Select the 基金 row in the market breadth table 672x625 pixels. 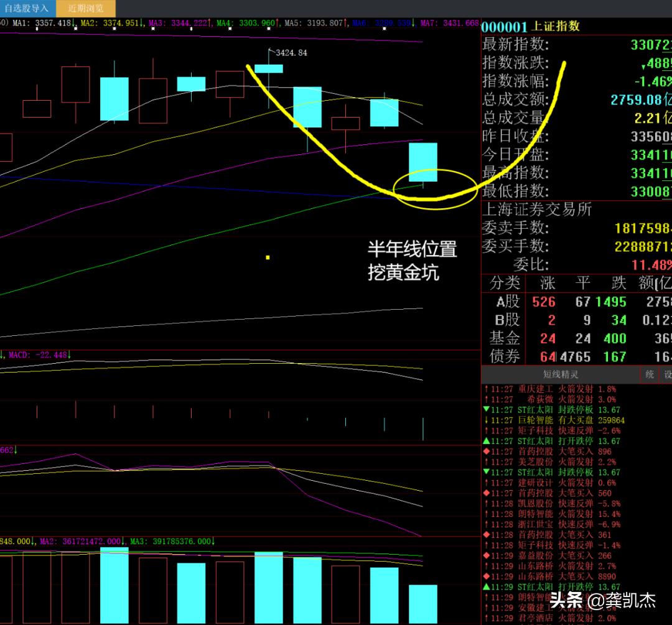(505, 338)
